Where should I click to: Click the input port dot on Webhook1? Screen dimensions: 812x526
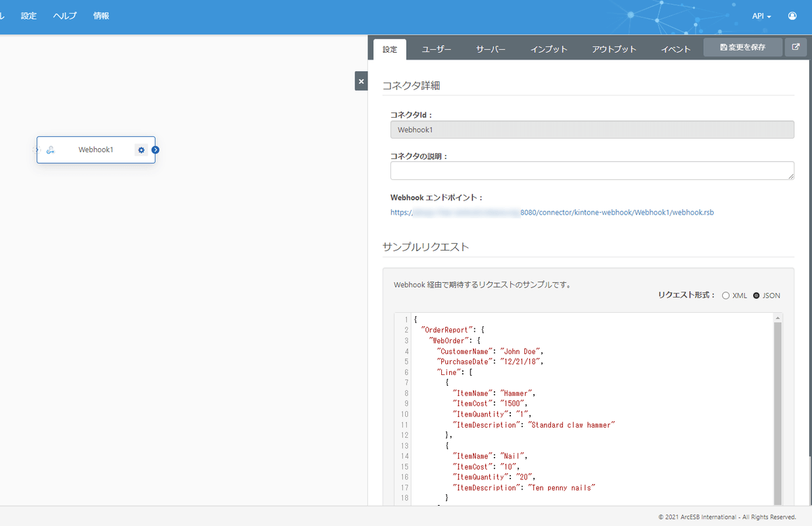coord(38,150)
